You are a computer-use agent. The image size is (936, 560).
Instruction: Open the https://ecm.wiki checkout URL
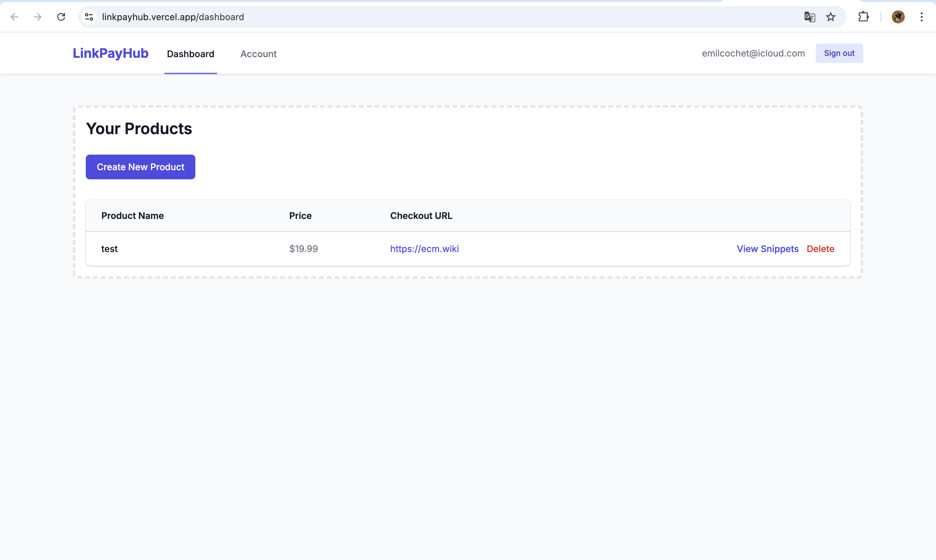(x=424, y=249)
